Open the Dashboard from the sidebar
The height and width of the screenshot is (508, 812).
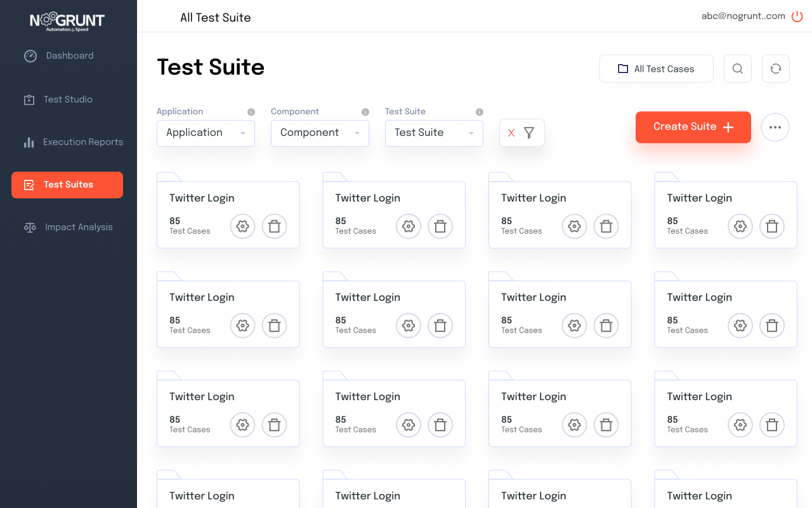point(70,55)
